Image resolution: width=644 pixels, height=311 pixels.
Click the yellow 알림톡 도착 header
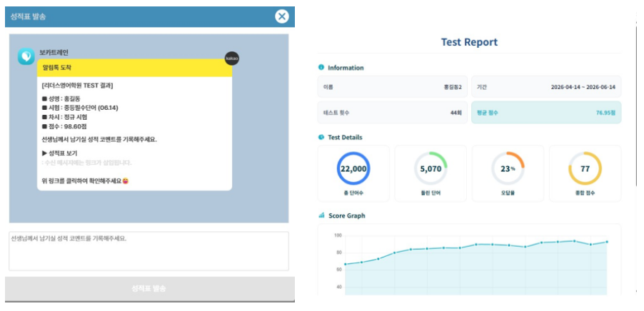coord(134,67)
